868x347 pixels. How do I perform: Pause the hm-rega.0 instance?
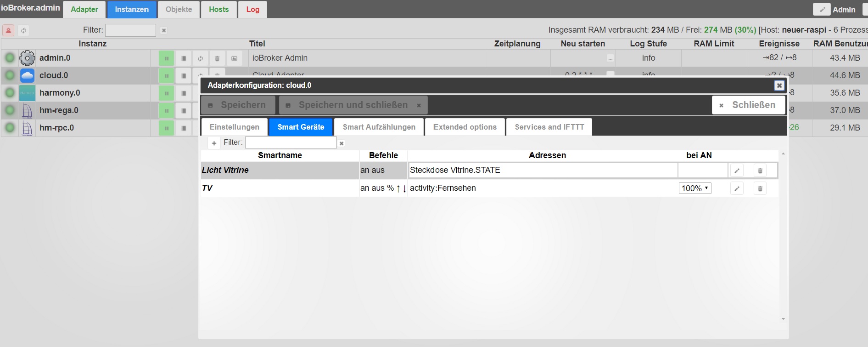(x=166, y=111)
